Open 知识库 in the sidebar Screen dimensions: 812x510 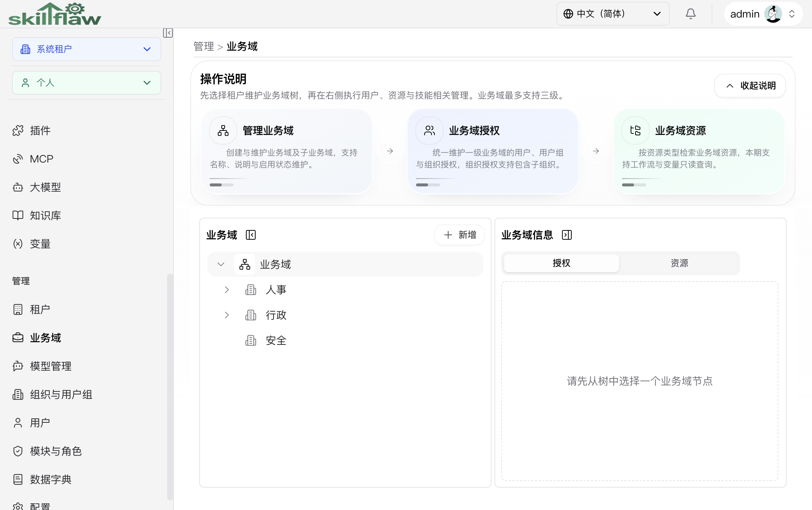pos(46,215)
